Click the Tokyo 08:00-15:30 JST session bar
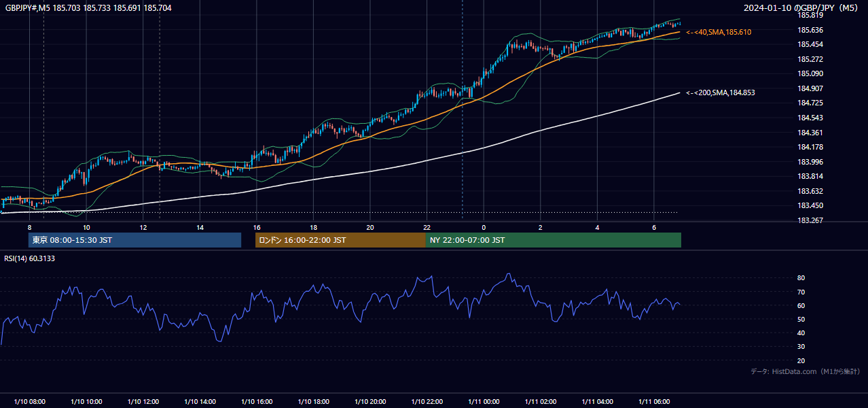 pyautogui.click(x=134, y=240)
